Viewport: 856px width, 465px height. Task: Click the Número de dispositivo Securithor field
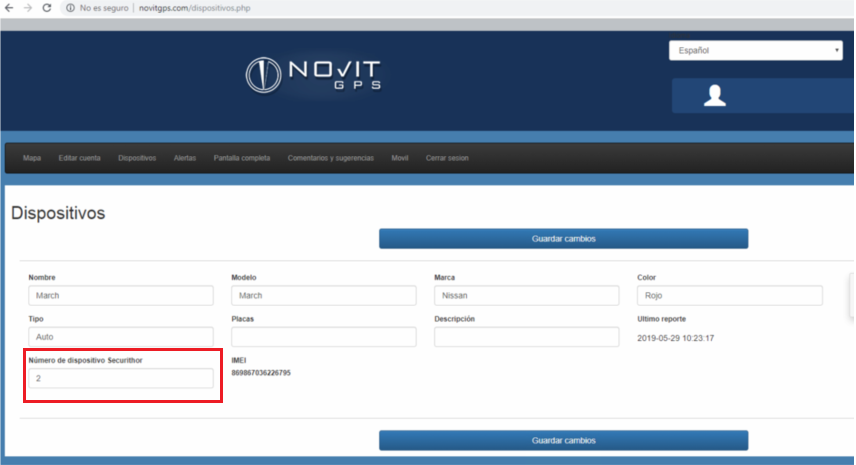tap(121, 378)
